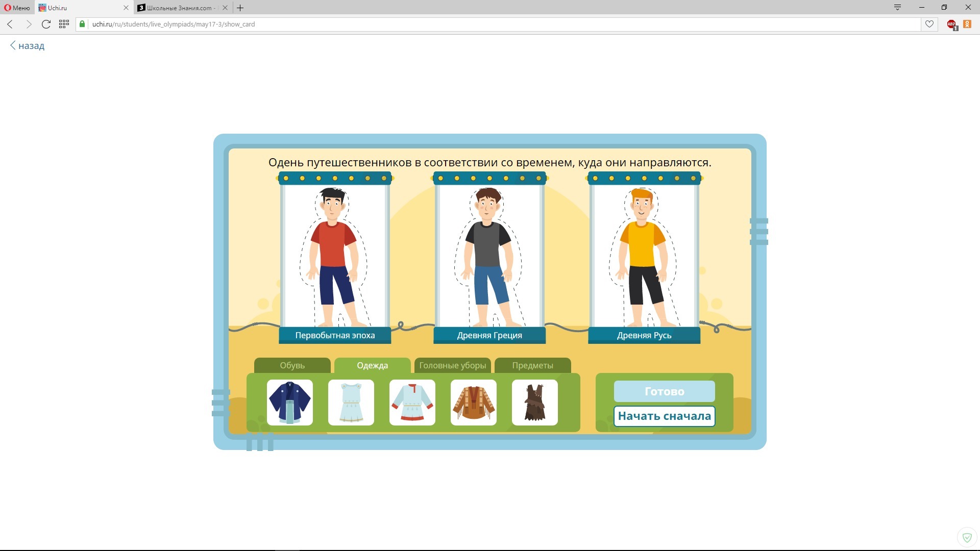This screenshot has width=980, height=551.
Task: Pick the white Russian shirt with red trim
Action: (x=412, y=403)
